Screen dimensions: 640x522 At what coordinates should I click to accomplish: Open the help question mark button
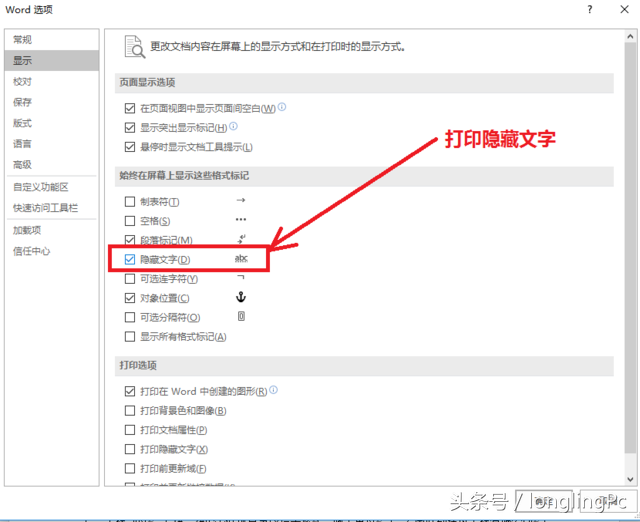click(590, 9)
